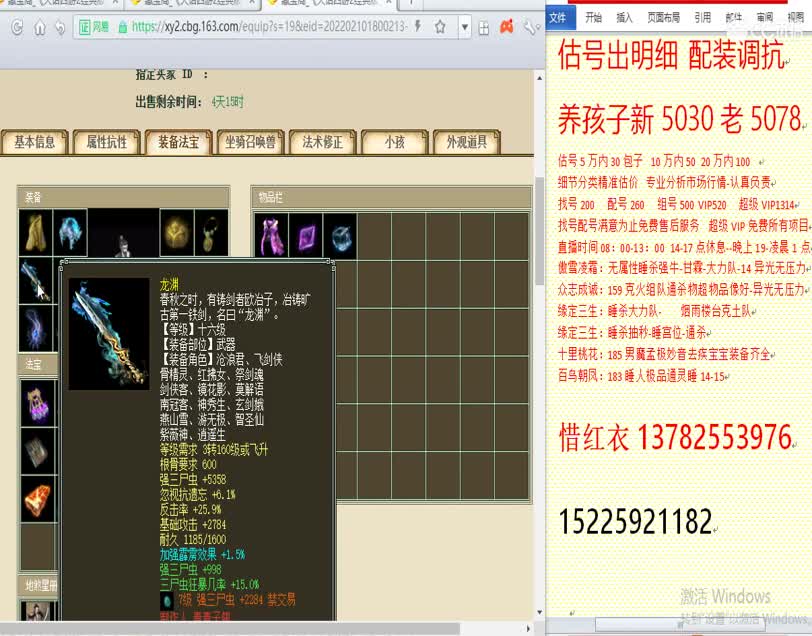Open the 邮件 ribbon tab in Word
The width and height of the screenshot is (812, 636).
[x=733, y=18]
